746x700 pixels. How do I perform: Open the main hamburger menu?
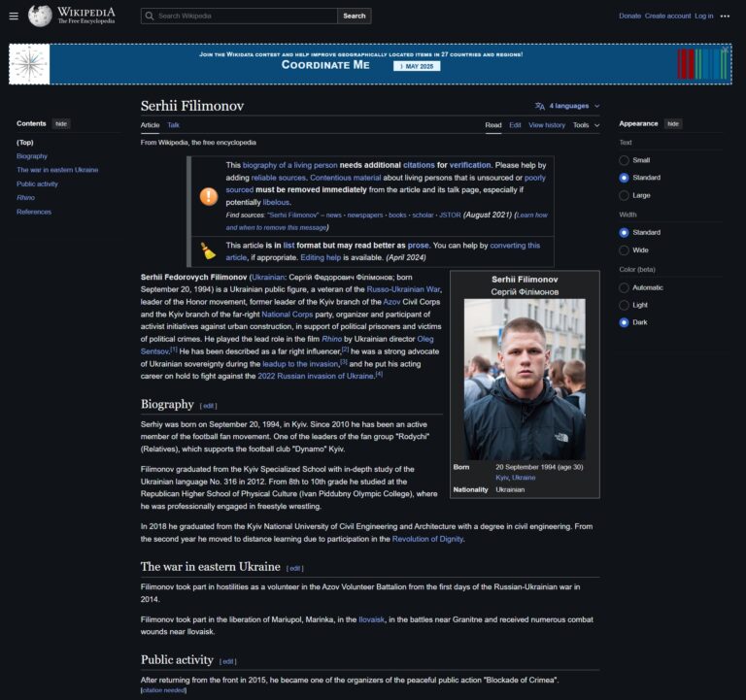[14, 16]
